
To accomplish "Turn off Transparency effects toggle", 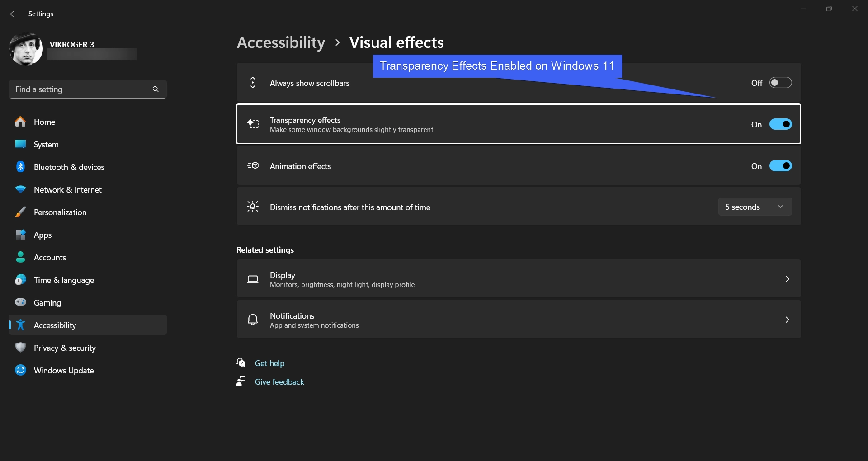I will coord(781,124).
